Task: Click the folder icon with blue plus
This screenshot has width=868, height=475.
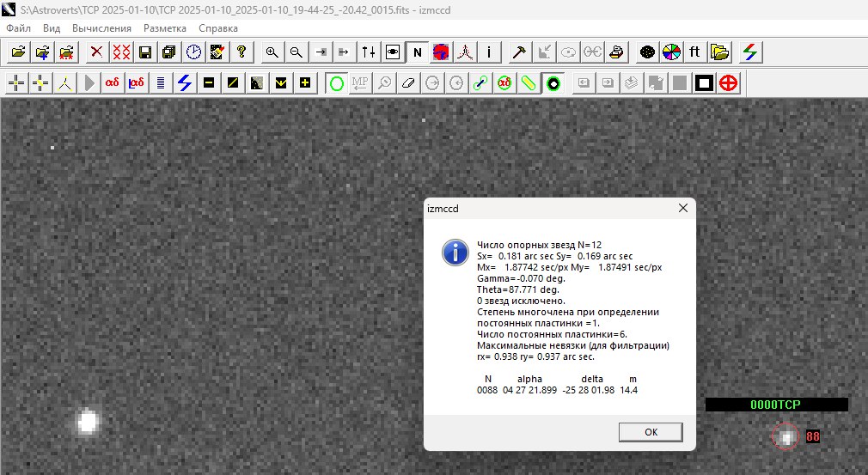Action: (x=43, y=52)
